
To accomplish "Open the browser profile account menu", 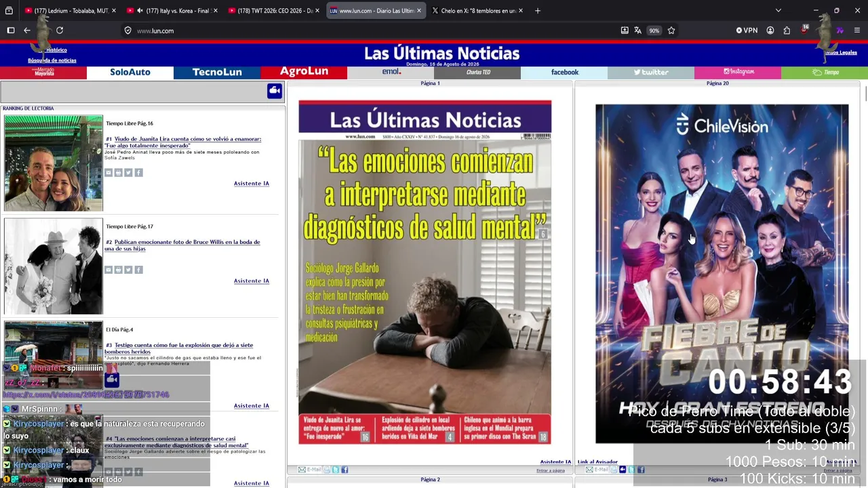I will (x=770, y=30).
